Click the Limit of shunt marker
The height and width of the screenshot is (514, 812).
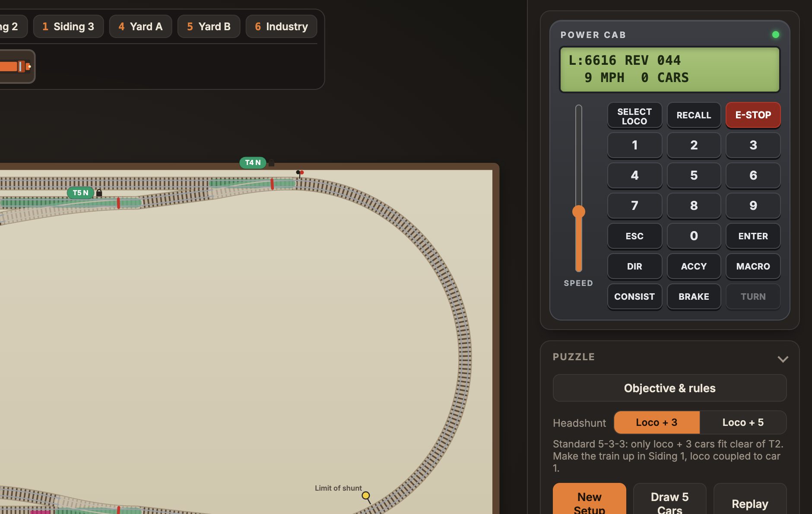pyautogui.click(x=366, y=495)
